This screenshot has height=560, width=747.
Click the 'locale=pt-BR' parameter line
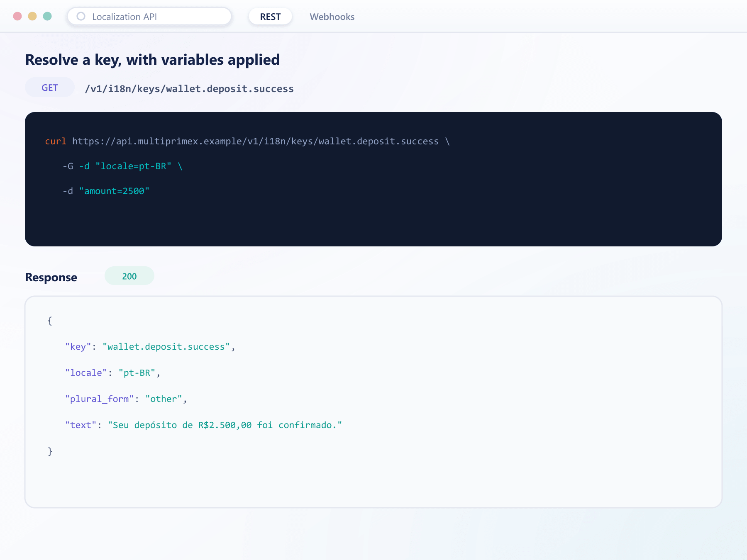coord(123,166)
